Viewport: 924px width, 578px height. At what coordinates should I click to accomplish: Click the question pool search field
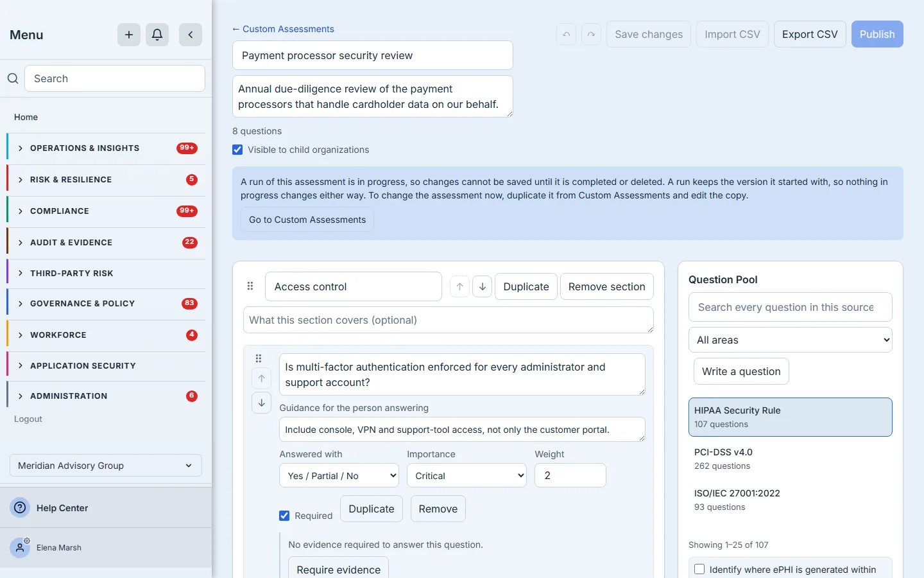point(791,307)
